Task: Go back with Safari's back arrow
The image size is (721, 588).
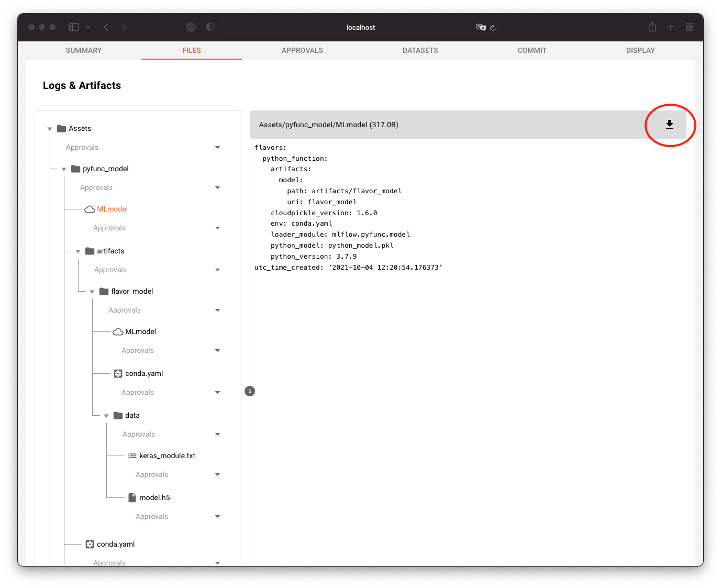Action: click(x=106, y=27)
